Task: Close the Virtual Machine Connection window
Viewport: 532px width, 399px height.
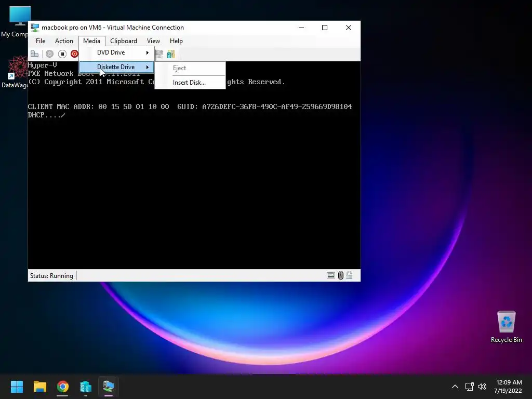Action: 349,28
